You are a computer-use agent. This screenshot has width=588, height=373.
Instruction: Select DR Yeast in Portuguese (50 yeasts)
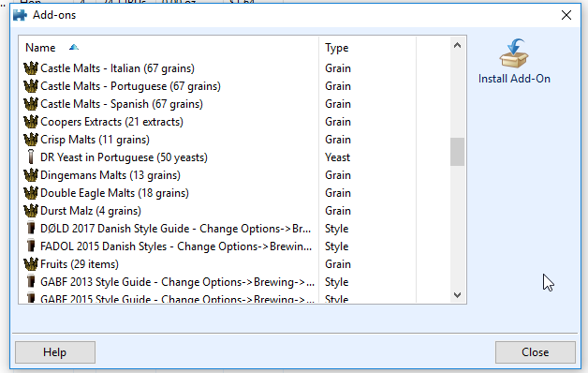tap(124, 157)
